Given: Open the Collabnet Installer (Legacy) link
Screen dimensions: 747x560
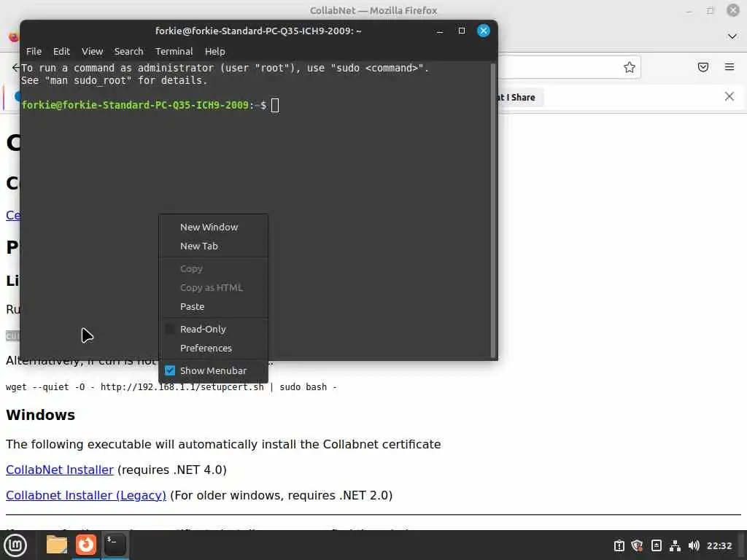Looking at the screenshot, I should coord(86,496).
